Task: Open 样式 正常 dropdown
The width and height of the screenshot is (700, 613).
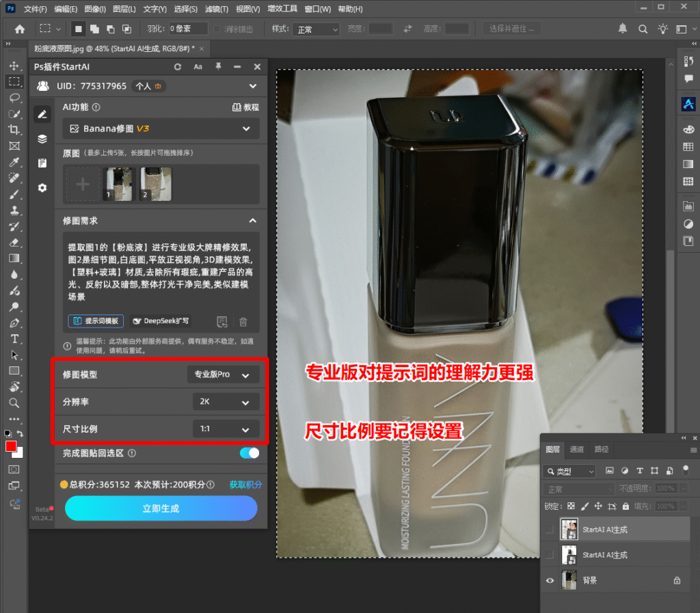Action: (x=316, y=29)
